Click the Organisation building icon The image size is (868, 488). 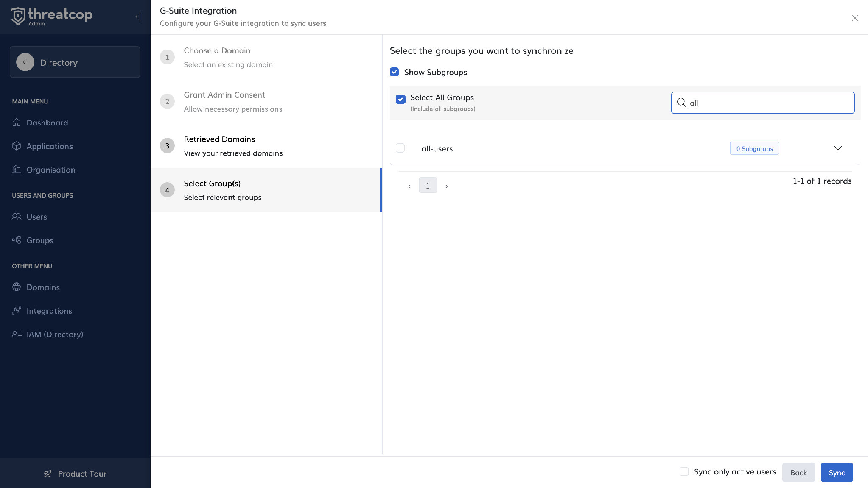pyautogui.click(x=17, y=170)
